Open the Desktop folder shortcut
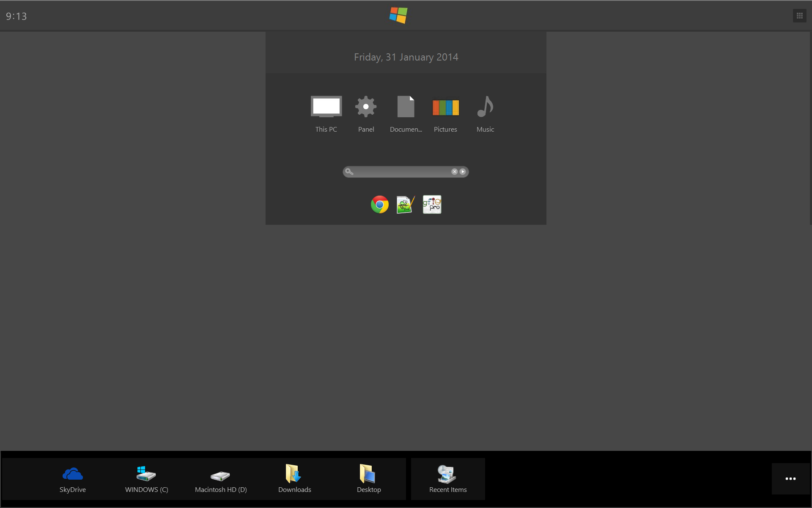Screen dimensions: 812x508 coord(368,479)
